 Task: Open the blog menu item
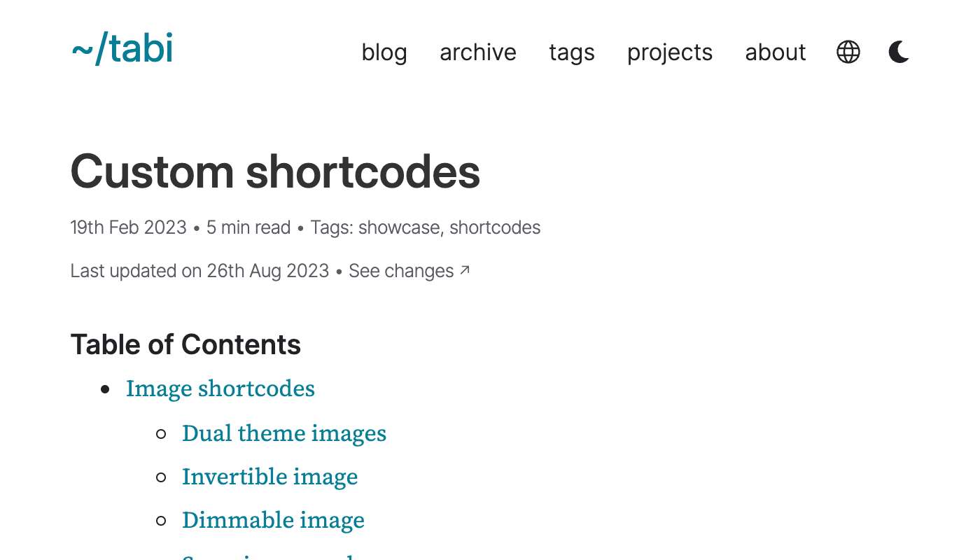[x=384, y=52]
